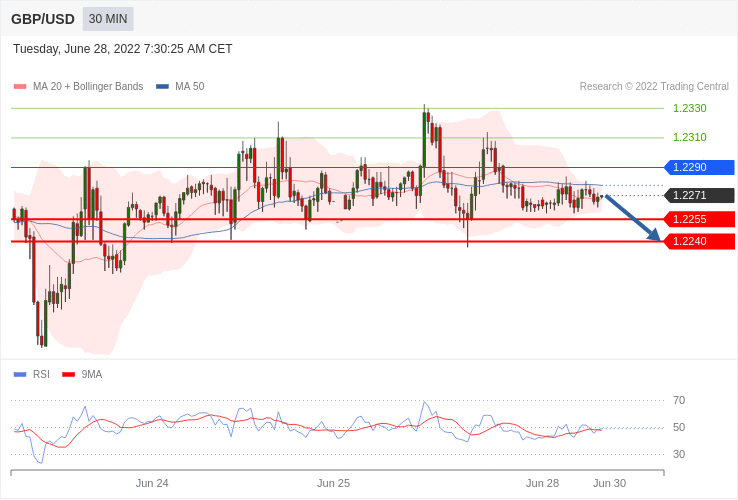The height and width of the screenshot is (500, 738).
Task: Click the blue 1.2290 pivot price tag
Action: (699, 167)
